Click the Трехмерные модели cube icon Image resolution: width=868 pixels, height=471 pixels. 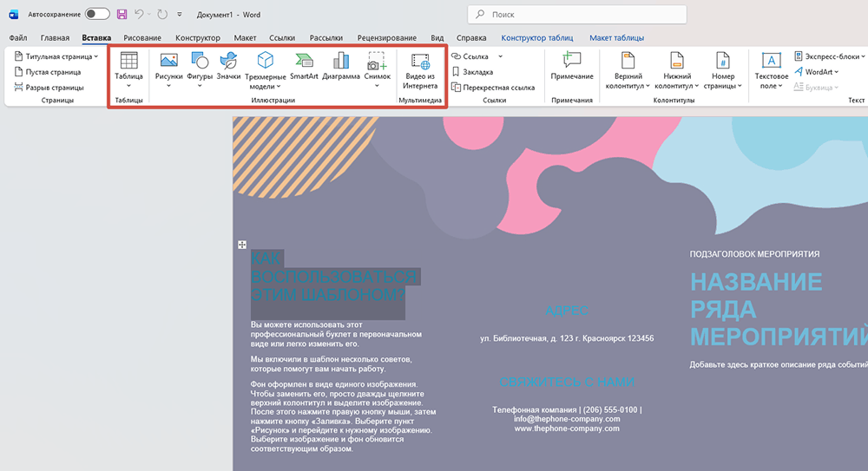point(265,61)
